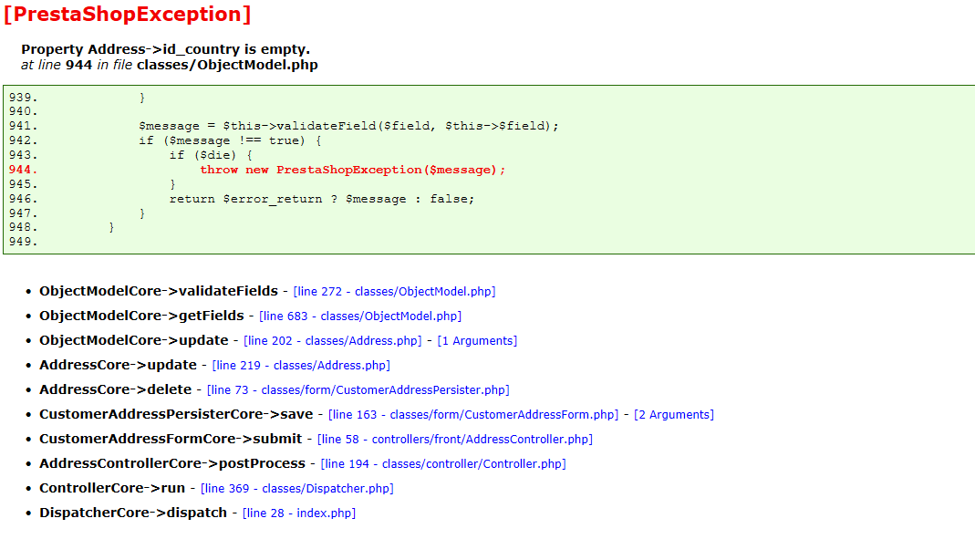975x560 pixels.
Task: Click ObjectModelCore->validateFields trace entry
Action: pos(159,292)
